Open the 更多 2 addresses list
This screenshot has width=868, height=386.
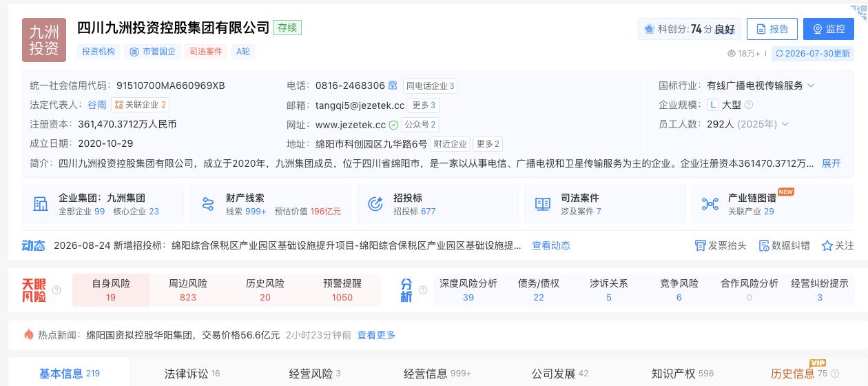point(488,144)
